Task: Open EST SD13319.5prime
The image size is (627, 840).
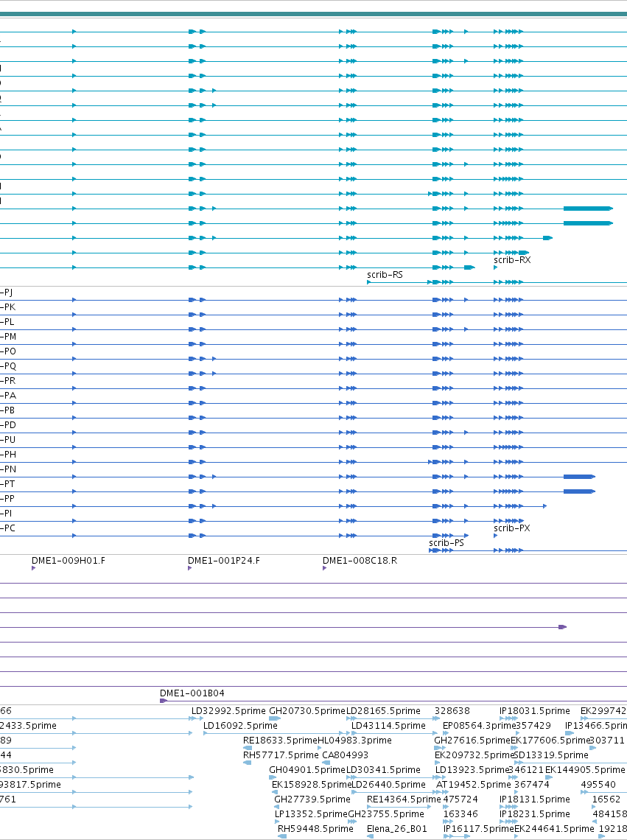Action: (551, 755)
